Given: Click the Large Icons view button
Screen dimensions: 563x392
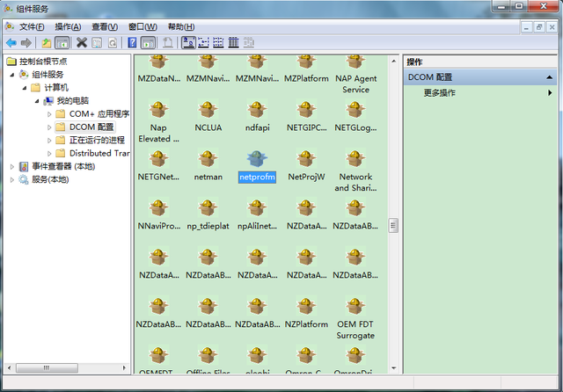Looking at the screenshot, I should (x=188, y=43).
